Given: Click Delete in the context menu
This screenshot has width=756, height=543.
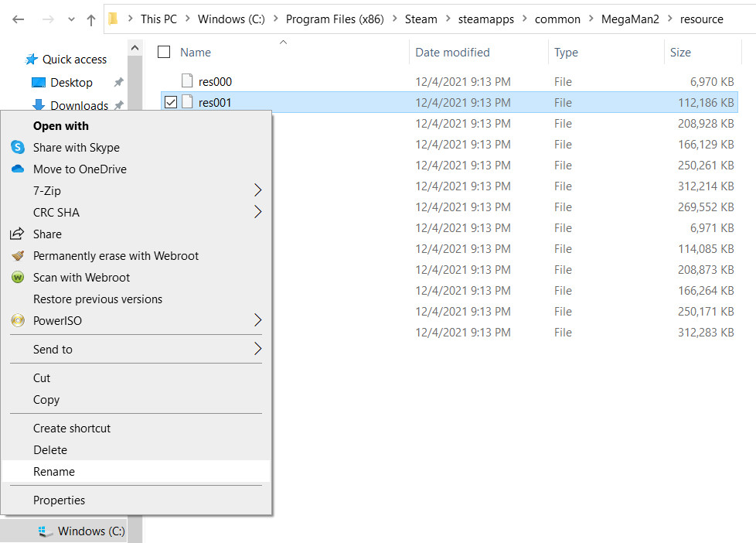Looking at the screenshot, I should [x=50, y=450].
